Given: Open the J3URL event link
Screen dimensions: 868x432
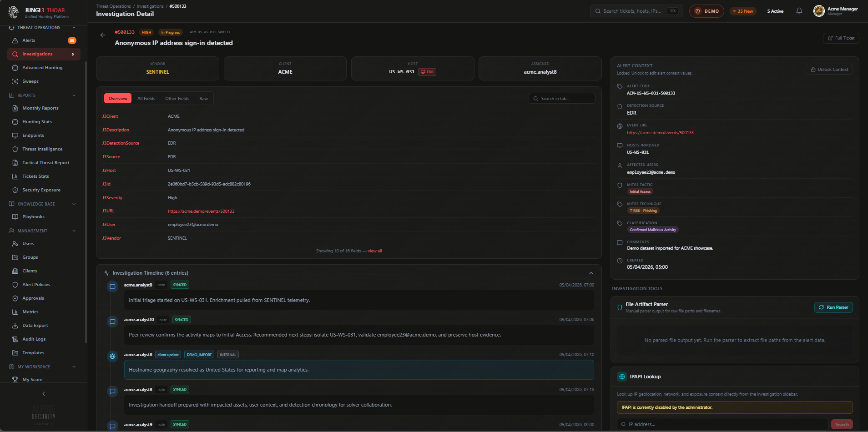Looking at the screenshot, I should (201, 211).
